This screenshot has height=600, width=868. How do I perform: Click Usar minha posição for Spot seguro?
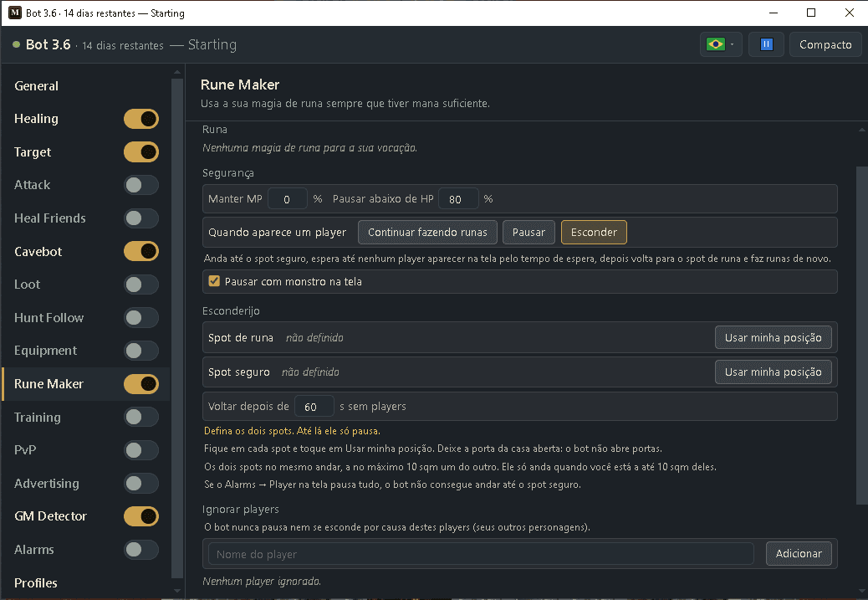coord(774,372)
